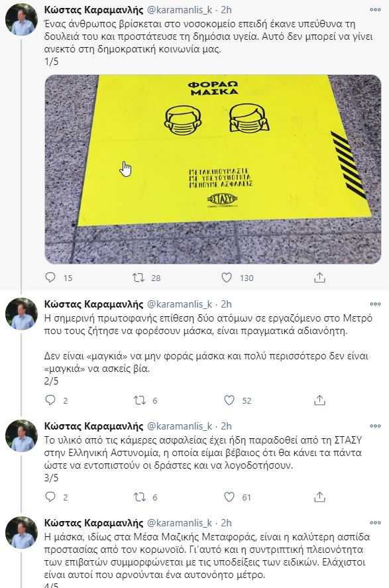The width and height of the screenshot is (389, 588).
Task: Share the first tweet with the mask image
Action: [x=319, y=278]
